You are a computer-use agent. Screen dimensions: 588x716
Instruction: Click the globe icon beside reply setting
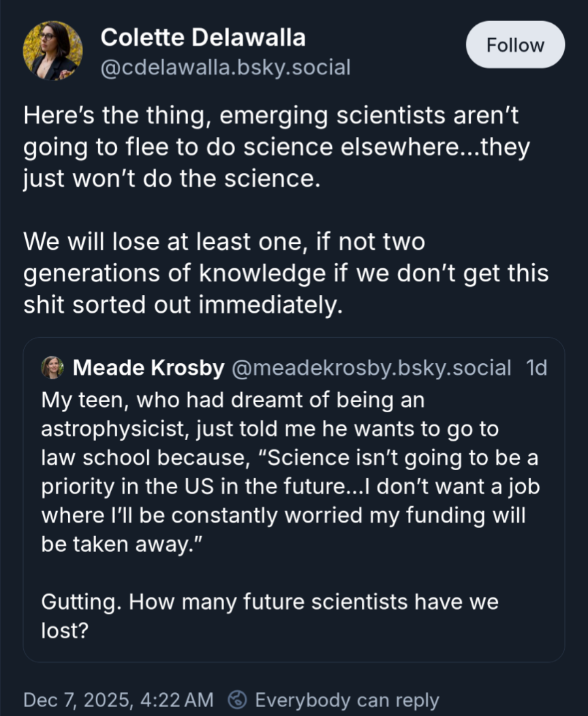tap(238, 700)
